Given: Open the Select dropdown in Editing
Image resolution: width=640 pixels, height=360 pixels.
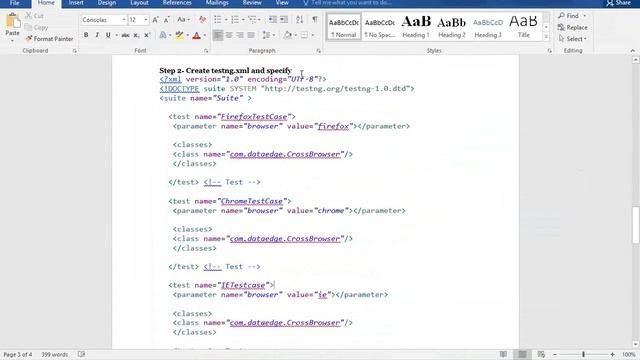Looking at the screenshot, I should (x=573, y=39).
